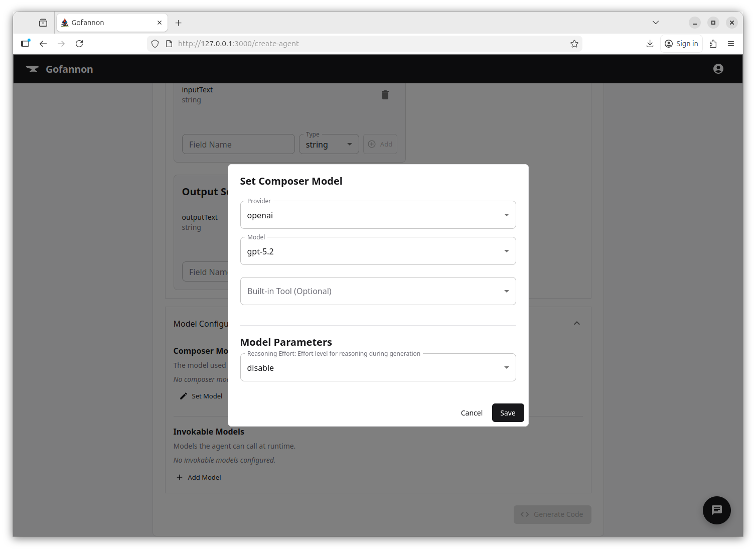Save the composer model settings
The width and height of the screenshot is (756, 551).
coord(507,413)
